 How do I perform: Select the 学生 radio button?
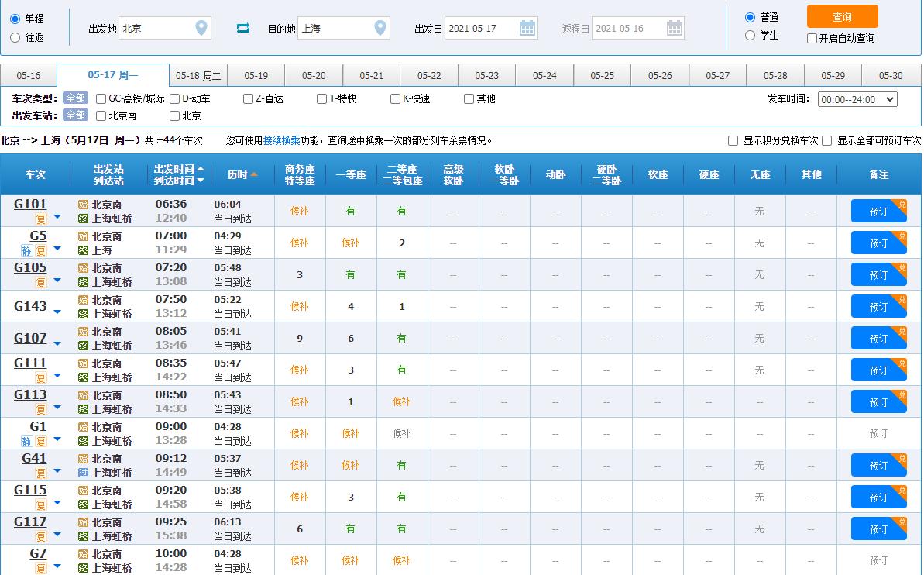pyautogui.click(x=748, y=35)
